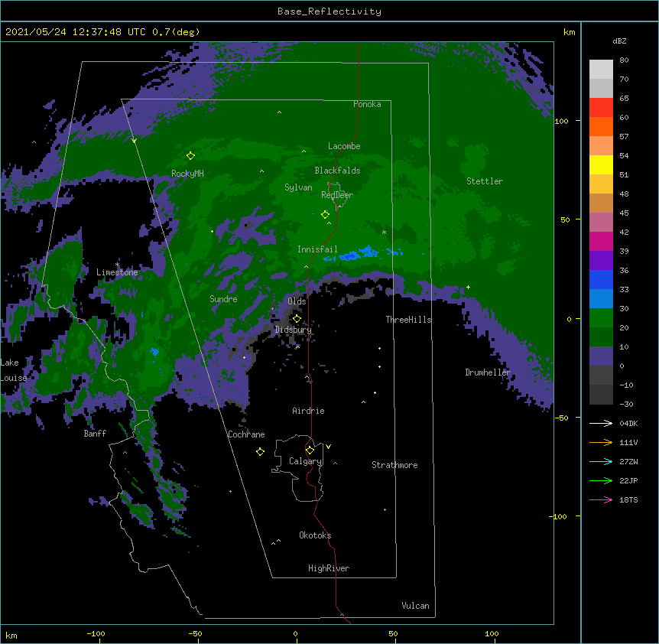The height and width of the screenshot is (644, 659).
Task: Click the Blackfalds town label
Action: [x=337, y=171]
